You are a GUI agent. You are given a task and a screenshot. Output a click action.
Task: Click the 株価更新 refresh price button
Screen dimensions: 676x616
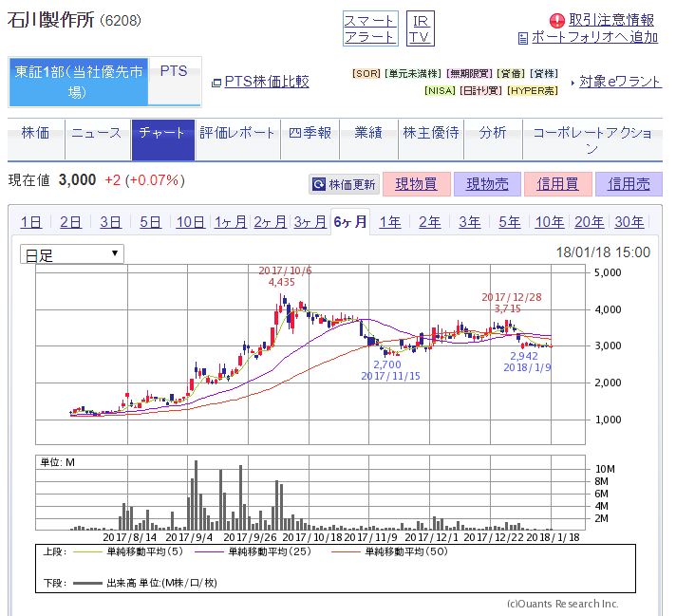tap(344, 184)
